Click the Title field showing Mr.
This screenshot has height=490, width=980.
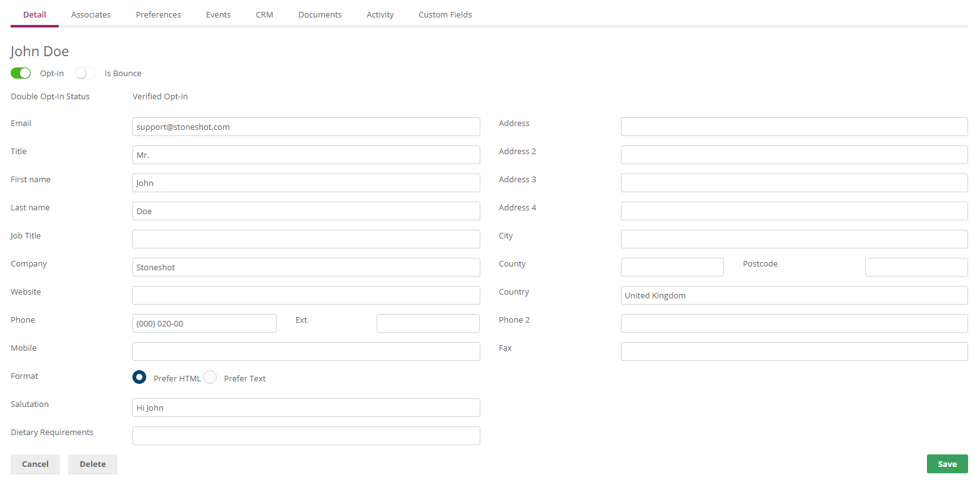click(x=306, y=155)
